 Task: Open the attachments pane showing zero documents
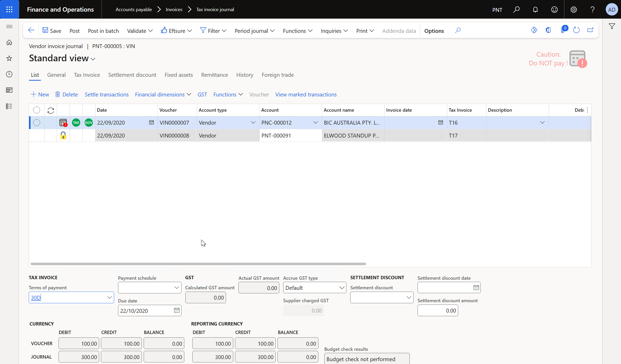564,30
